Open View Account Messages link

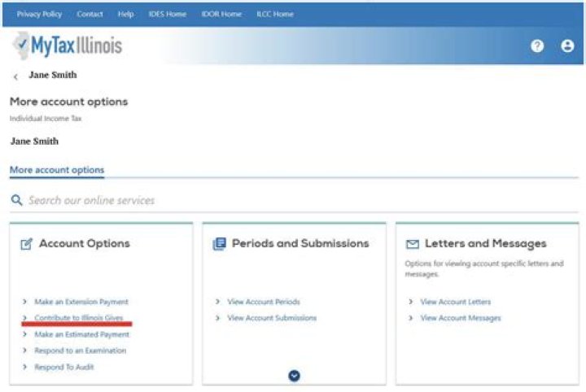click(461, 318)
